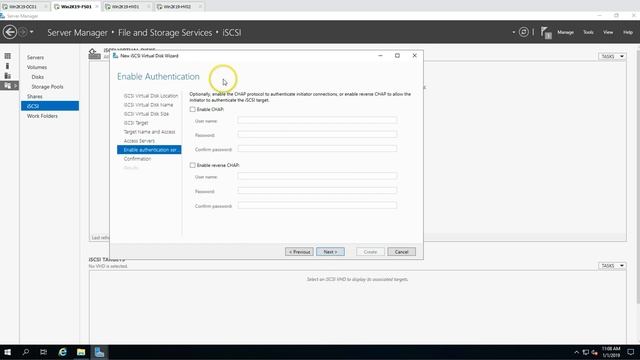
Task: Go to Target Name and Access step
Action: click(149, 132)
